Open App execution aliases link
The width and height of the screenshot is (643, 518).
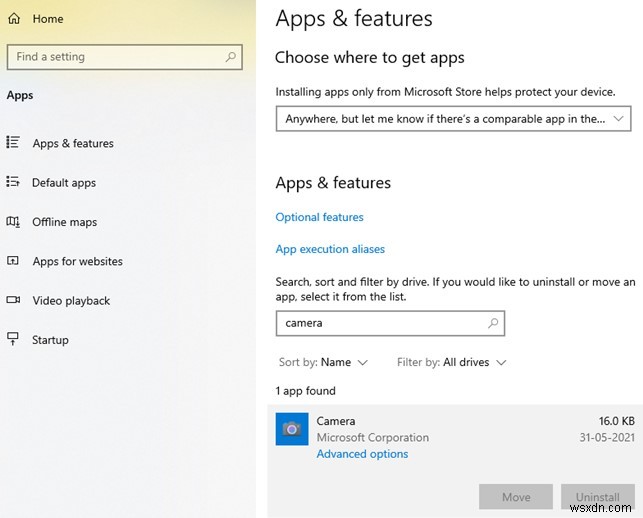click(x=330, y=249)
